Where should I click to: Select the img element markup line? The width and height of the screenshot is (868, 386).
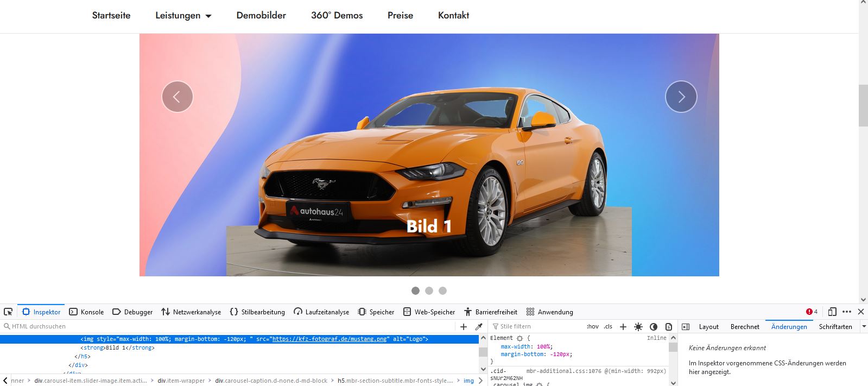[239, 339]
